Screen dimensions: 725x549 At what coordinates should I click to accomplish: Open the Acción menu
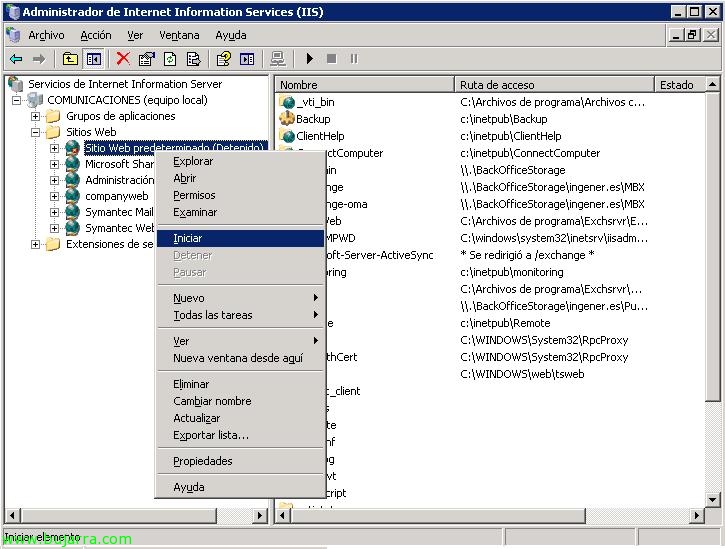96,35
